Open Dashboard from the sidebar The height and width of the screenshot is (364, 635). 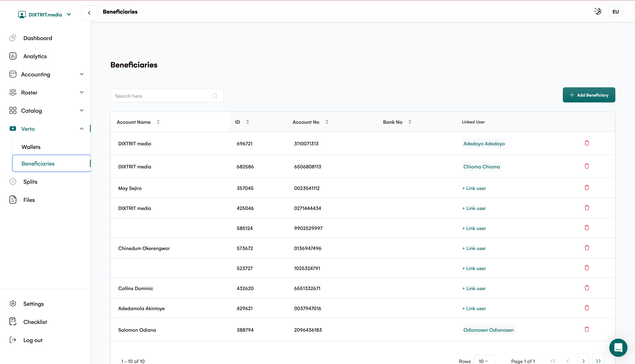pos(38,38)
